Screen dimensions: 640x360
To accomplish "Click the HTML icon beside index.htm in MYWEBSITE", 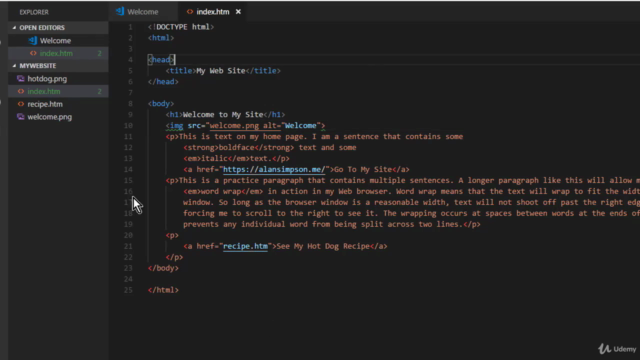I will pyautogui.click(x=21, y=91).
